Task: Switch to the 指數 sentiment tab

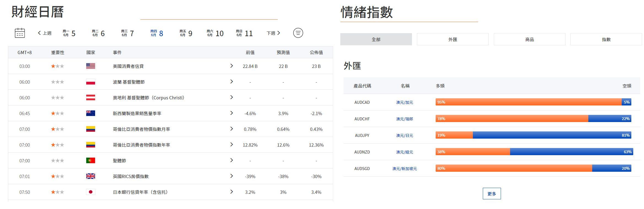Action: click(606, 39)
